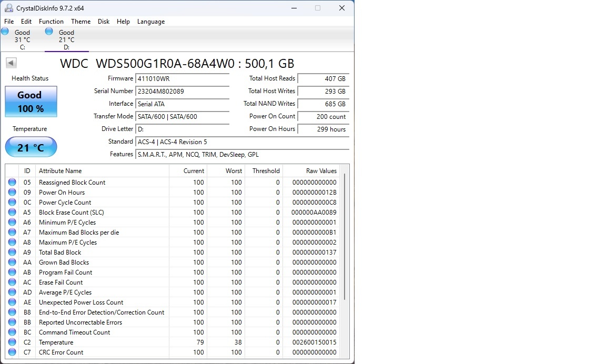The image size is (606, 364).
Task: Open the Theme menu
Action: [x=80, y=22]
